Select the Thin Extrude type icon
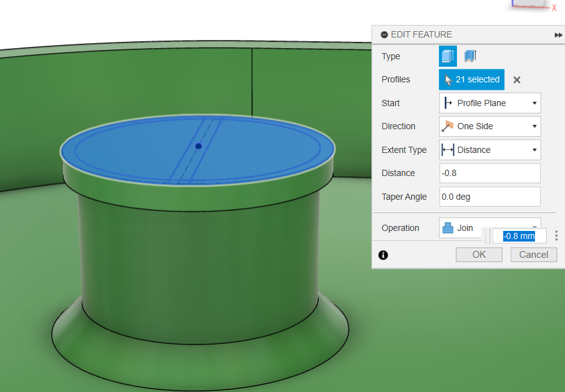Viewport: 565px width, 392px height. (469, 56)
